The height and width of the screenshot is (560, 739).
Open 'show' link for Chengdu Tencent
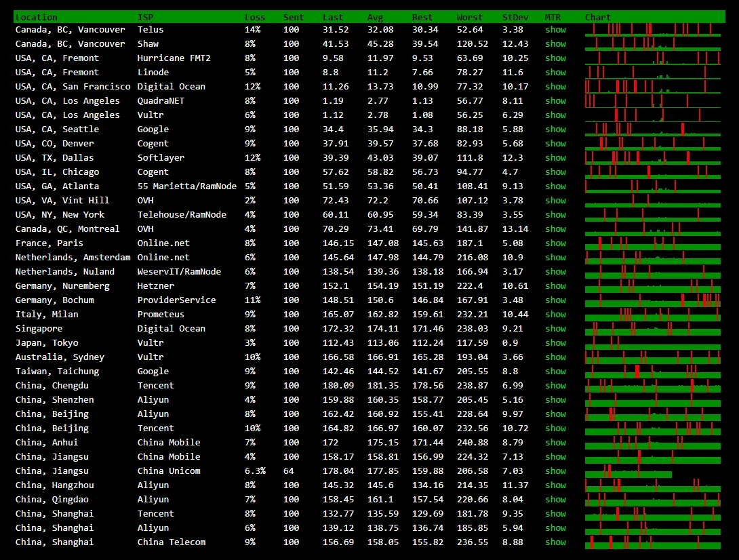tap(555, 386)
